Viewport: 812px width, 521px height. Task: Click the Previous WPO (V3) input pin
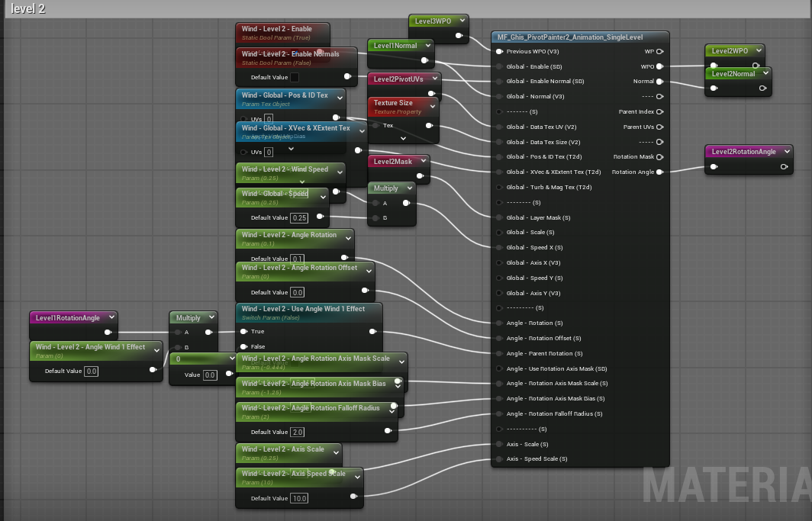click(499, 52)
